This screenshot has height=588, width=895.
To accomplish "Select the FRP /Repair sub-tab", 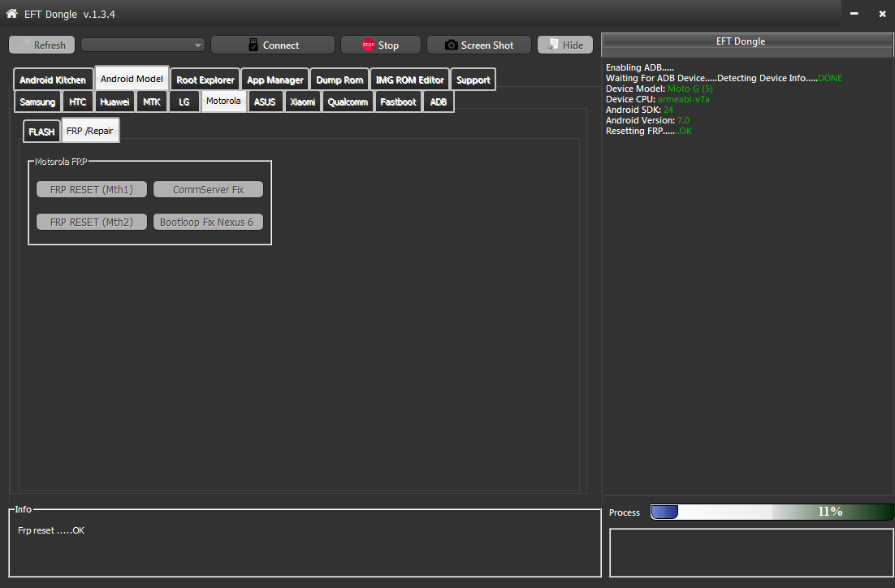I will pyautogui.click(x=90, y=131).
